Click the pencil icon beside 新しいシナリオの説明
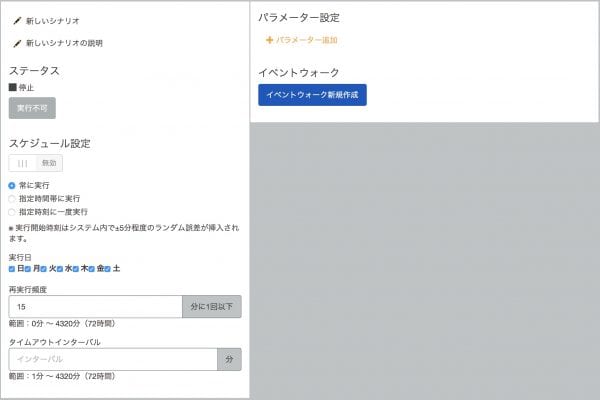Viewport: 600px width, 400px height. click(x=17, y=43)
